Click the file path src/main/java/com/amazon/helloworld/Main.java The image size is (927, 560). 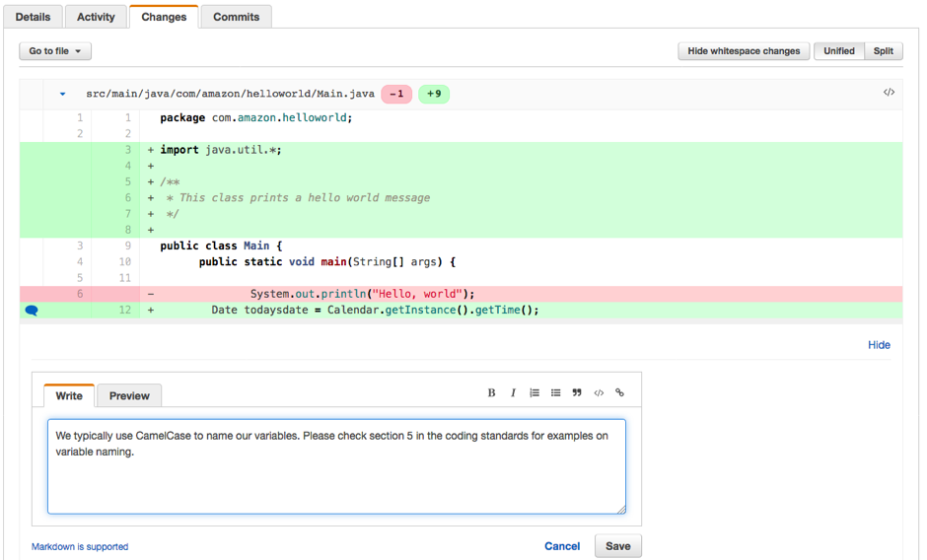click(x=230, y=94)
